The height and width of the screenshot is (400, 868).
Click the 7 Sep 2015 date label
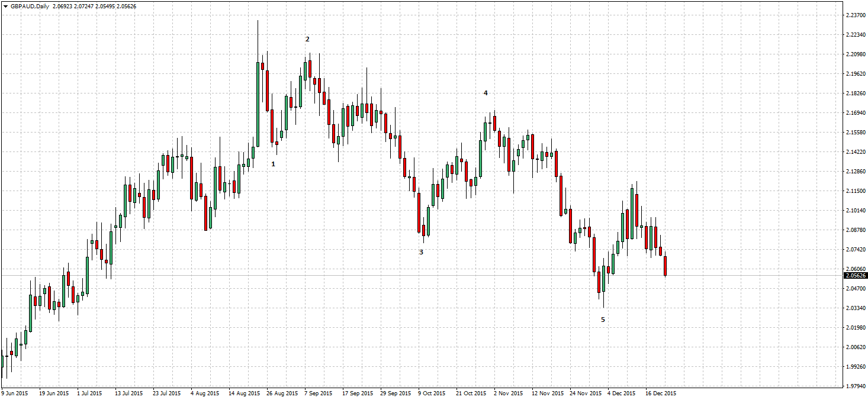[x=320, y=393]
